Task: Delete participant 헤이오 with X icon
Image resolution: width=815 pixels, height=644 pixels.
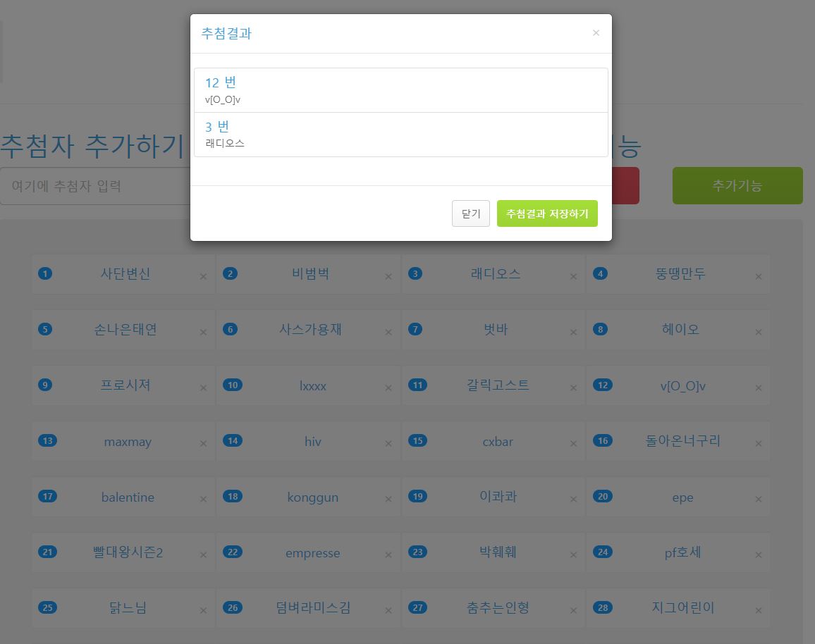Action: 759,333
